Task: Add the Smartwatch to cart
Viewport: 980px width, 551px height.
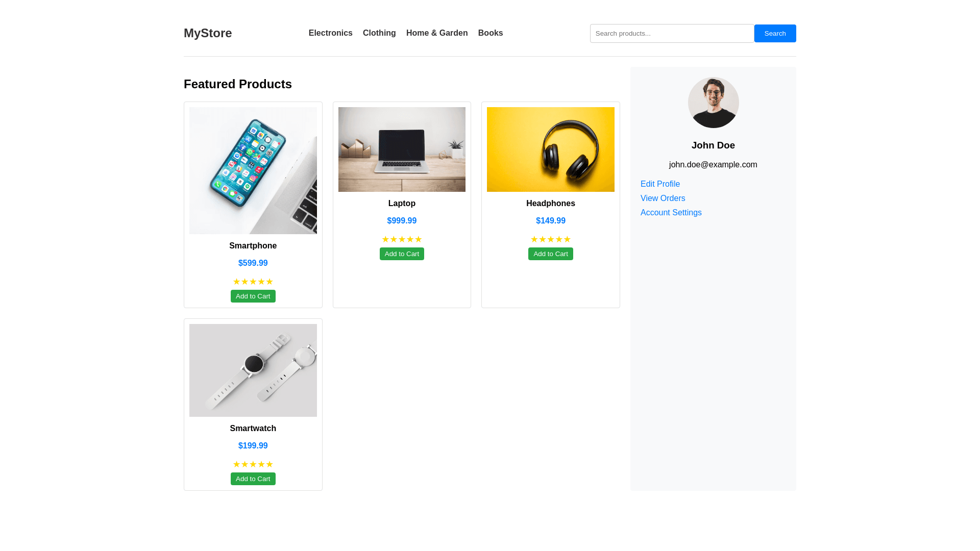Action: (253, 479)
